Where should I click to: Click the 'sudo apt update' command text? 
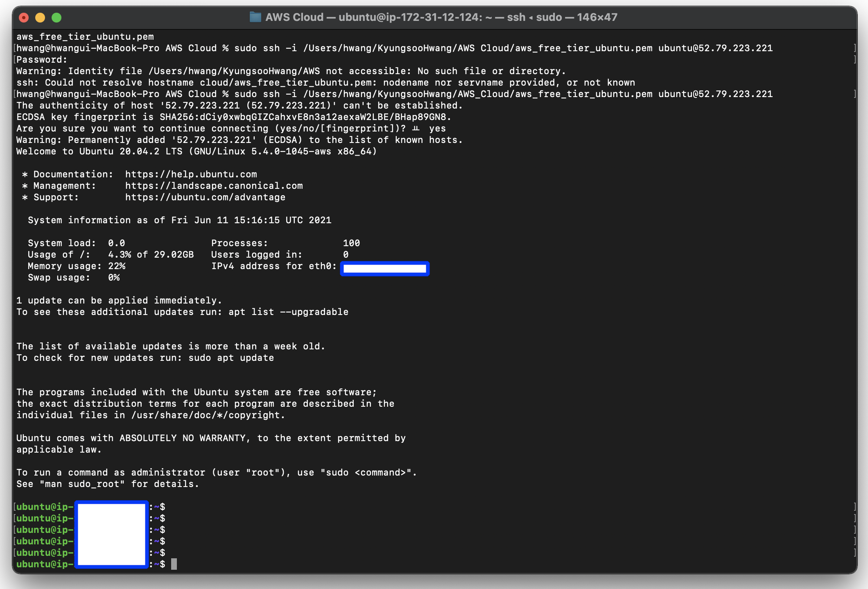tap(231, 358)
